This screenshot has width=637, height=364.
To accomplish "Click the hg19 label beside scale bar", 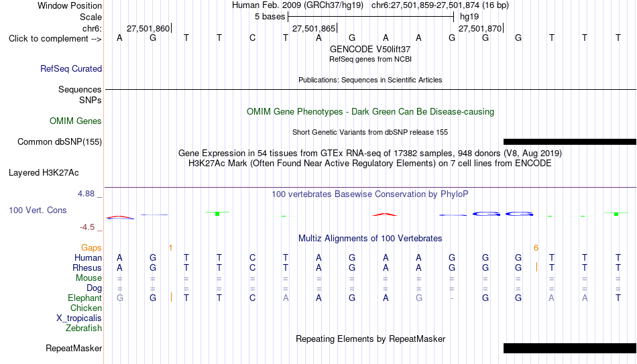I will pyautogui.click(x=469, y=17).
